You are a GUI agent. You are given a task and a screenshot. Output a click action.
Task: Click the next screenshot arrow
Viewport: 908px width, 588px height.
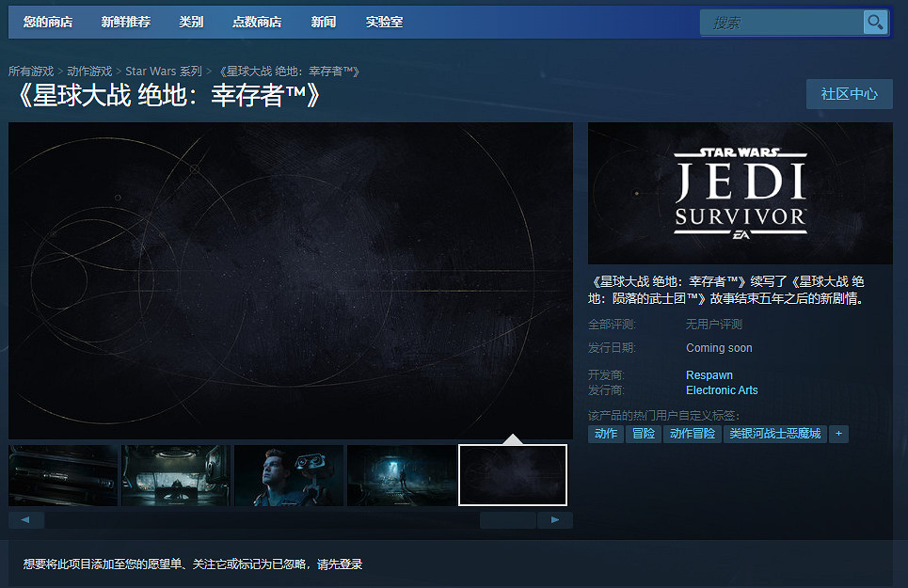pos(556,519)
